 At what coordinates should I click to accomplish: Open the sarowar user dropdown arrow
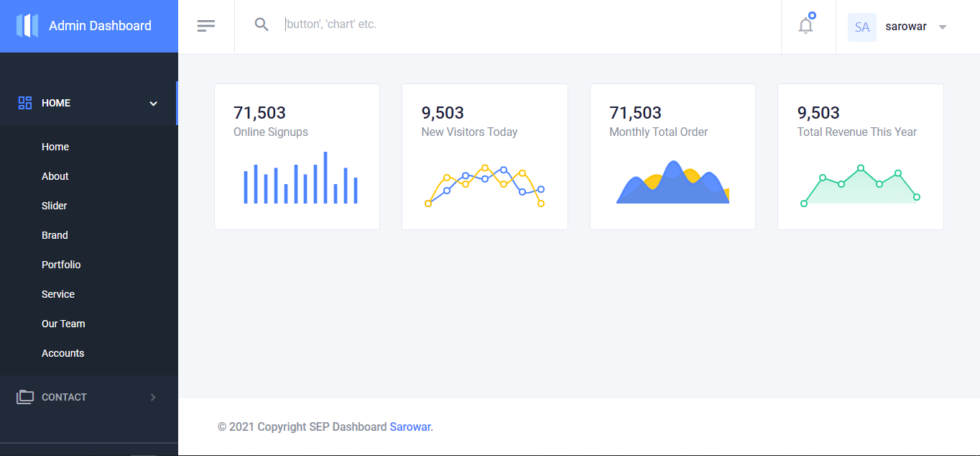tap(943, 27)
